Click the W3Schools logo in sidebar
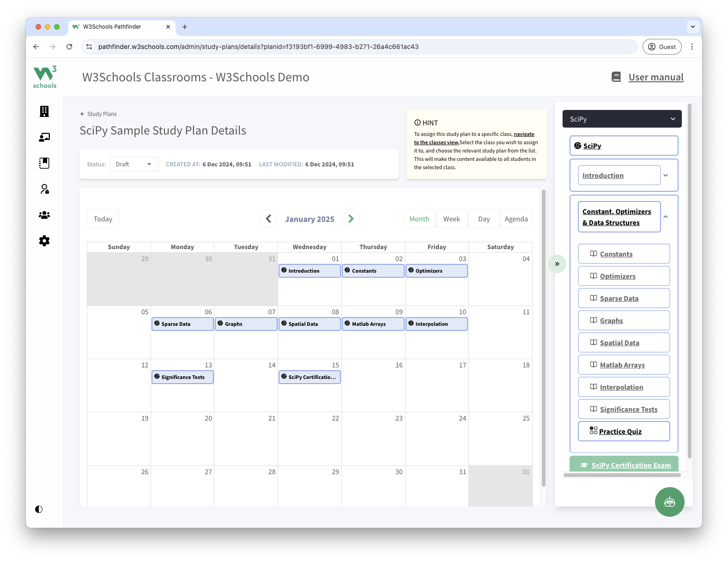 click(x=45, y=77)
